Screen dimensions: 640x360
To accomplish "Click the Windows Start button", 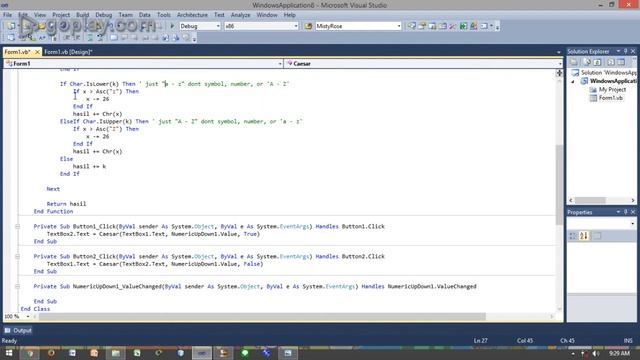I will (9, 353).
